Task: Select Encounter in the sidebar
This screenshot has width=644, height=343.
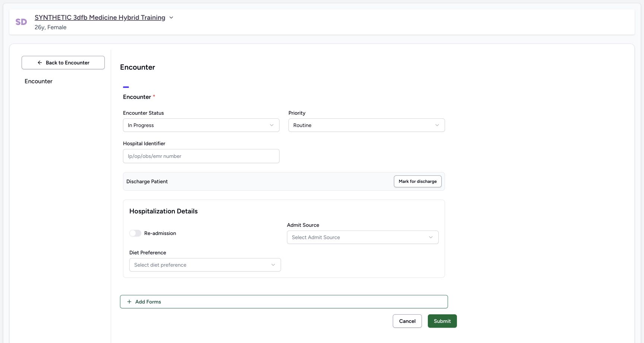Action: 38,81
